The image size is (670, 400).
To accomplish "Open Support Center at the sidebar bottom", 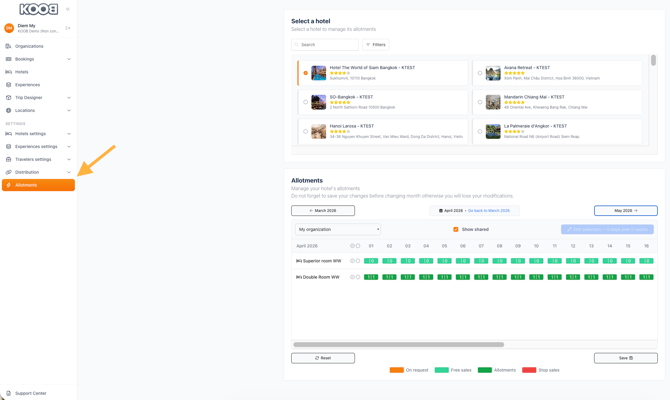I will 30,393.
